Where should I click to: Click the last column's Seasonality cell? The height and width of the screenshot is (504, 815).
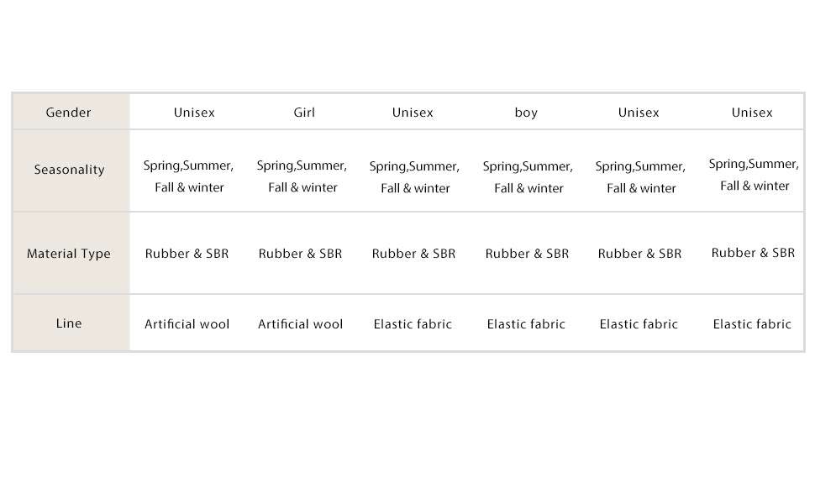tap(755, 175)
